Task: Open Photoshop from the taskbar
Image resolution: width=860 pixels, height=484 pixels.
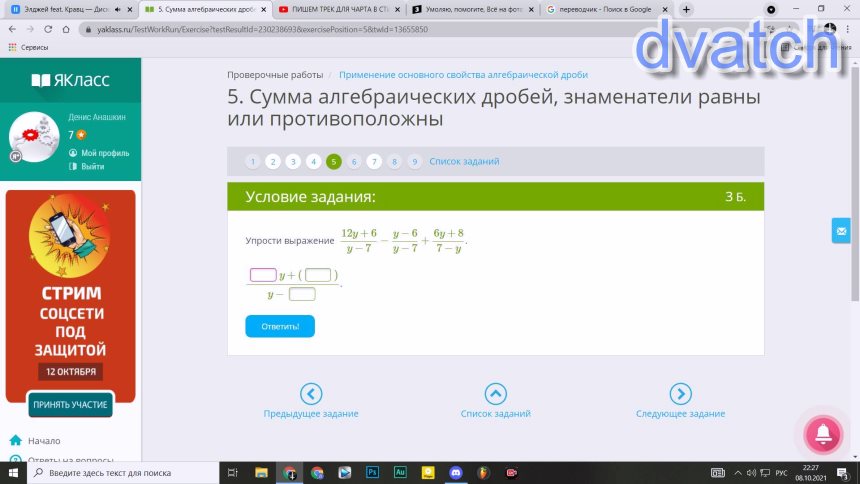Action: click(372, 472)
